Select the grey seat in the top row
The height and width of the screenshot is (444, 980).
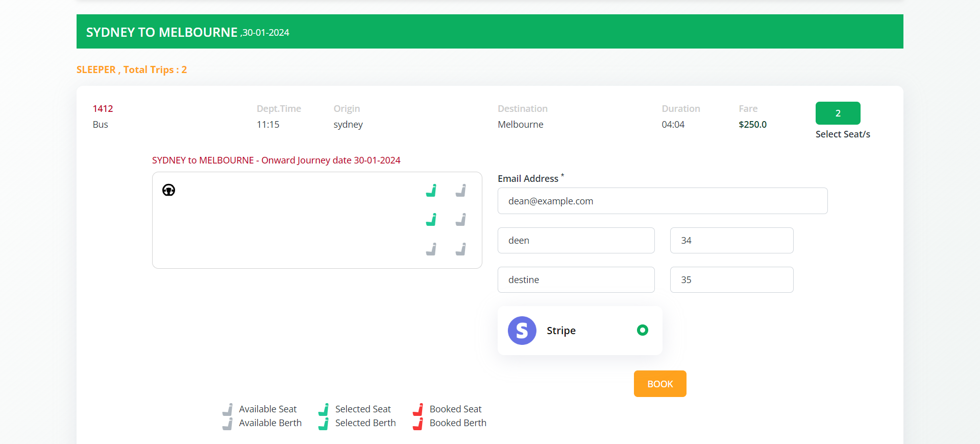point(461,191)
